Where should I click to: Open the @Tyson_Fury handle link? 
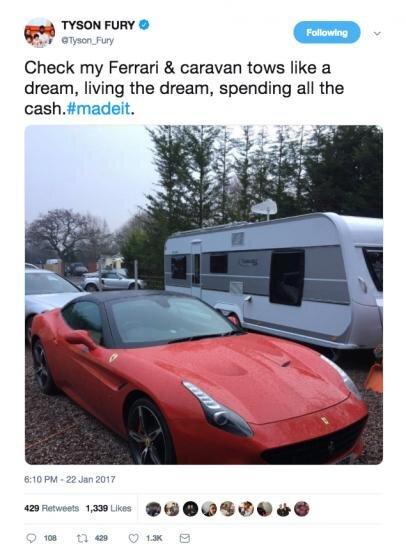[87, 41]
